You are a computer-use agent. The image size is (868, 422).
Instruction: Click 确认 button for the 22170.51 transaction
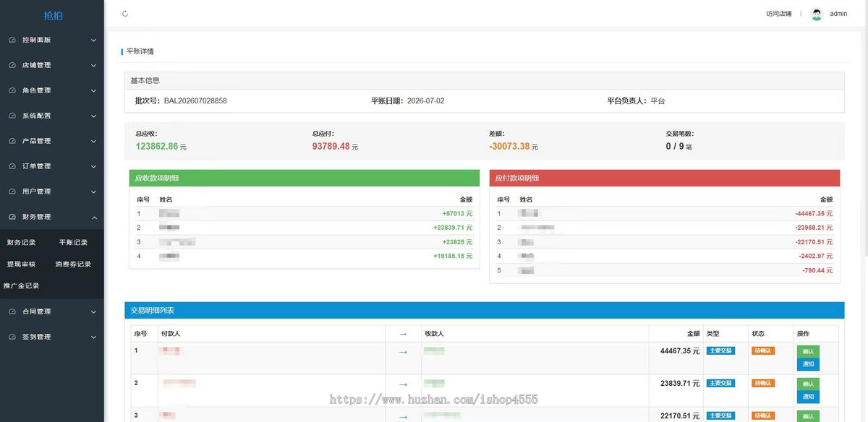click(x=808, y=416)
